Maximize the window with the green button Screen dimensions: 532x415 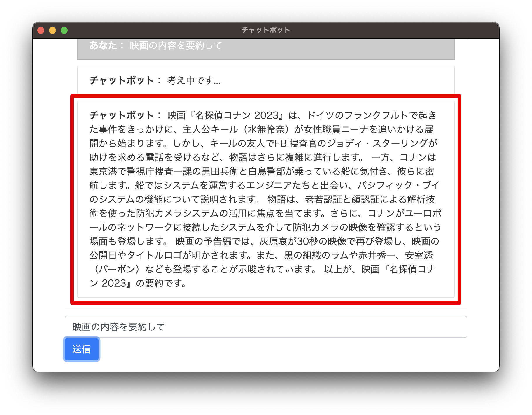(x=64, y=30)
